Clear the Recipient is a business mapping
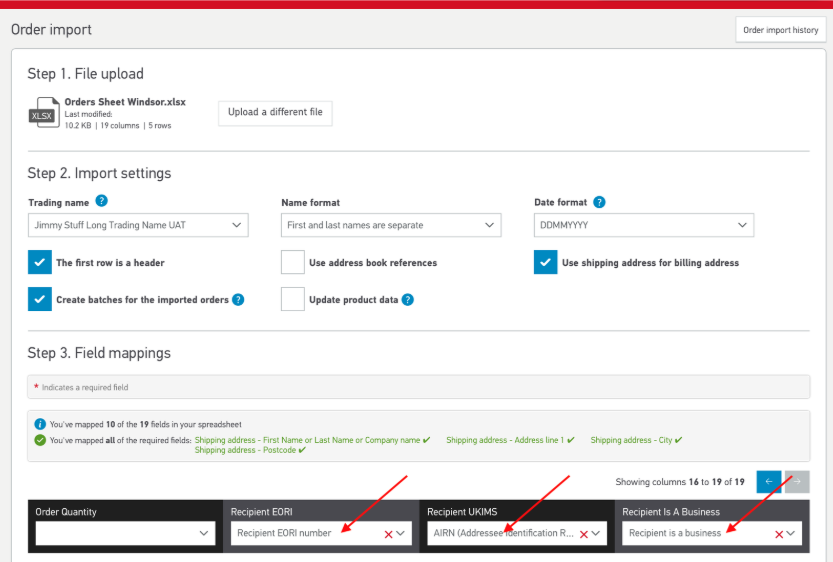 779,534
